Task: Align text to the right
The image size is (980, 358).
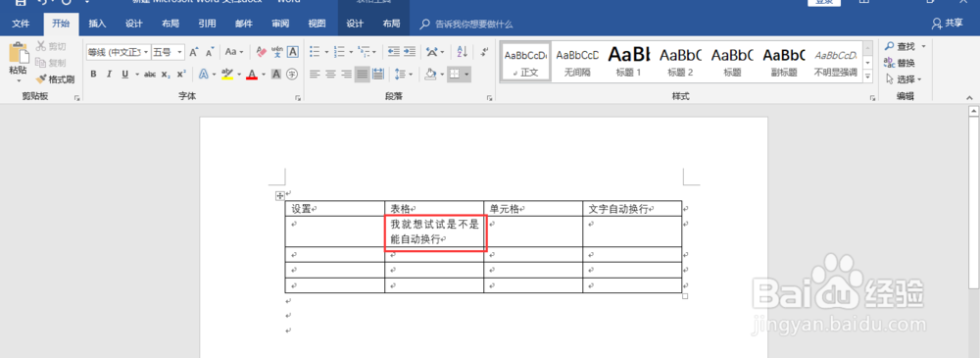Action: 346,75
